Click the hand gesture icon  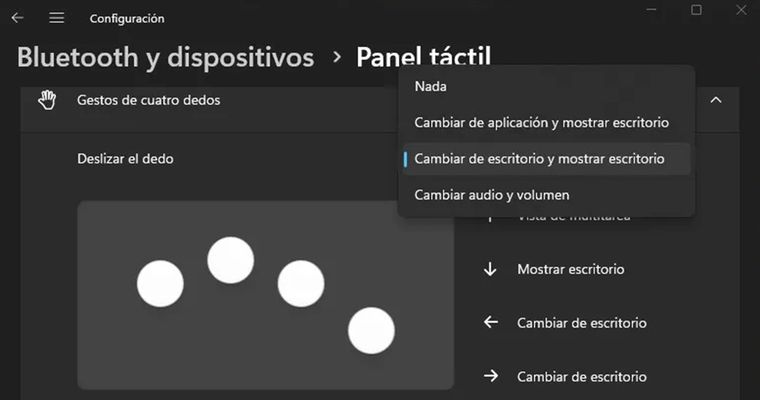(47, 100)
